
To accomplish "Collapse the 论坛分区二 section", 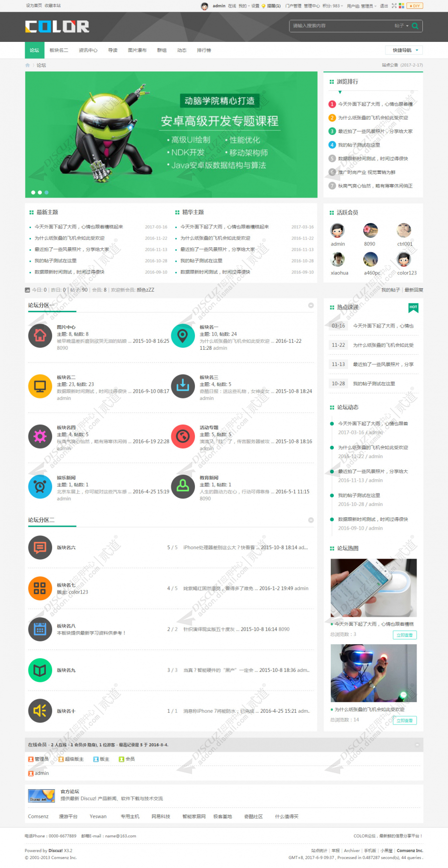I will 311,520.
